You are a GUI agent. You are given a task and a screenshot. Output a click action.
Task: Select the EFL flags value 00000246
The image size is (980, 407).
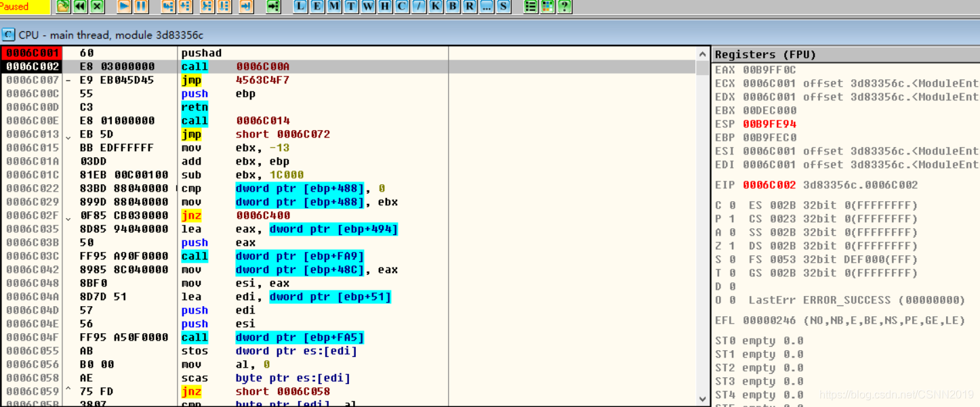tap(769, 320)
